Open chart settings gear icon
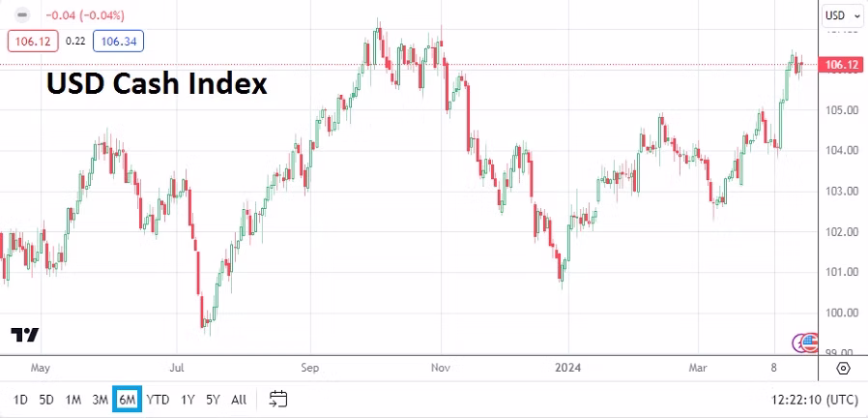 pyautogui.click(x=843, y=369)
